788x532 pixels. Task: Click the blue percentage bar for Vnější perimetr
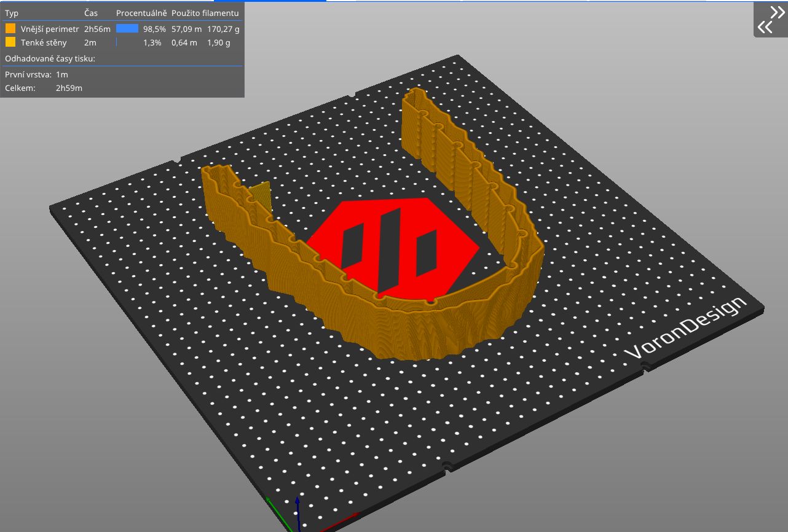tap(127, 28)
